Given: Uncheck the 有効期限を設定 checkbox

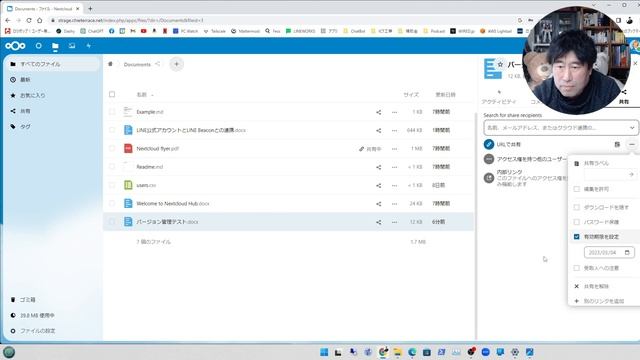Looking at the screenshot, I should pos(576,237).
